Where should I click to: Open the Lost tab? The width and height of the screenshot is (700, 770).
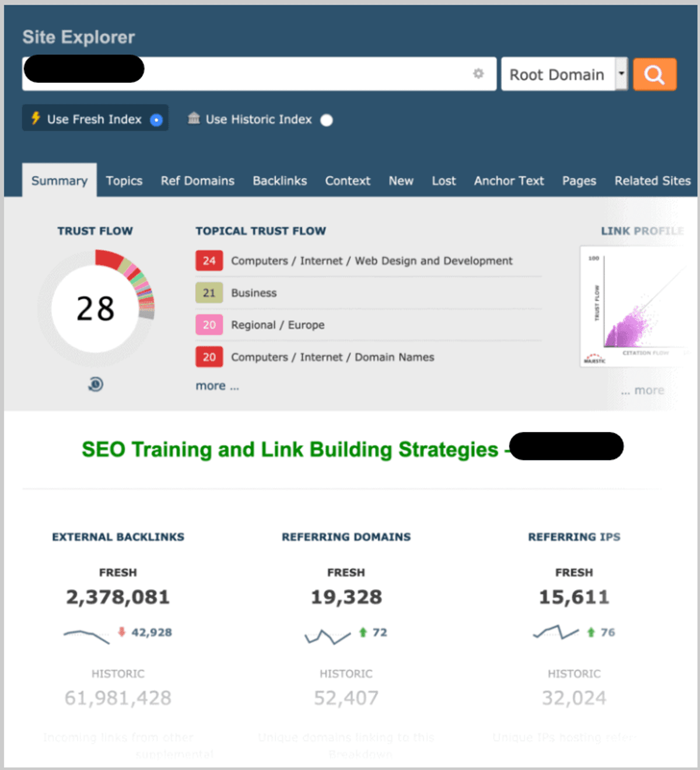(444, 180)
